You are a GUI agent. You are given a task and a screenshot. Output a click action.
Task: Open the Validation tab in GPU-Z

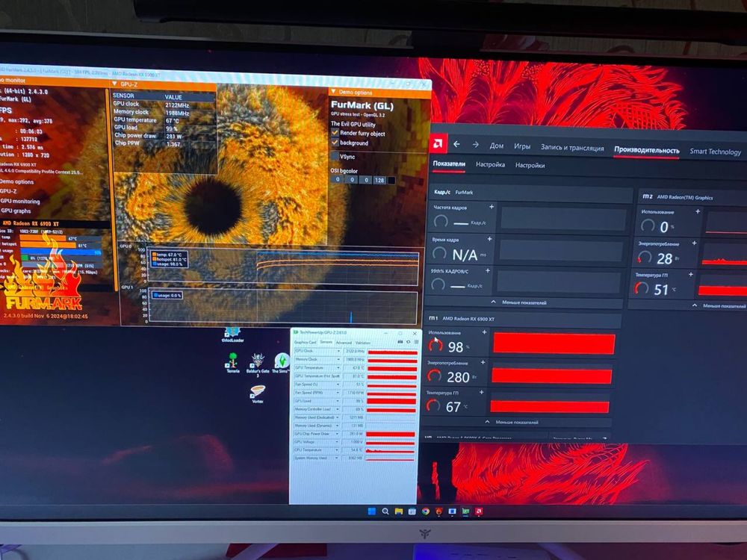(x=362, y=343)
